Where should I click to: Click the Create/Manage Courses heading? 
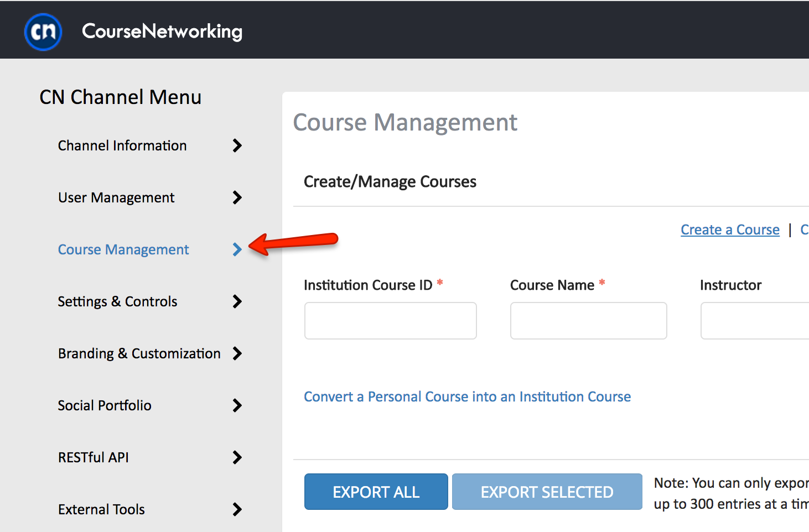(390, 181)
